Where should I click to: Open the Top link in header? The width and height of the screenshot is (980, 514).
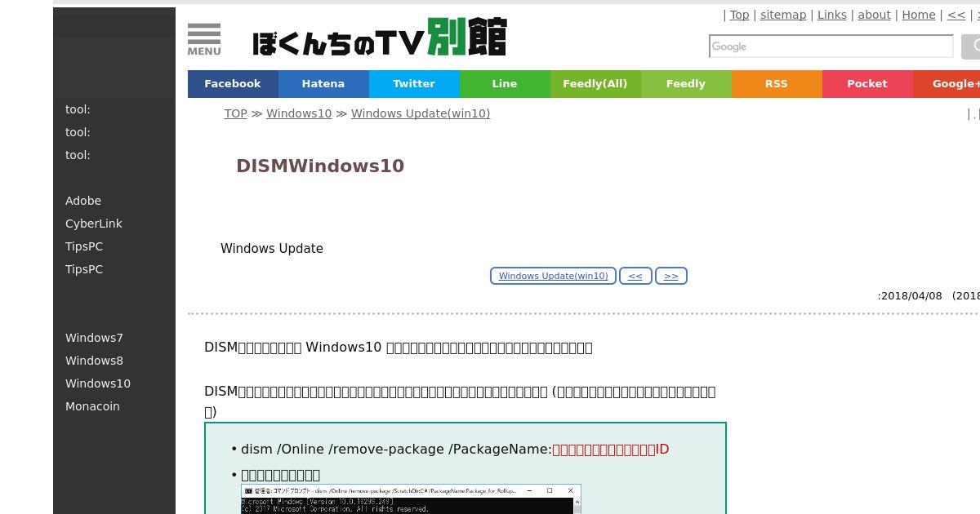pos(739,15)
